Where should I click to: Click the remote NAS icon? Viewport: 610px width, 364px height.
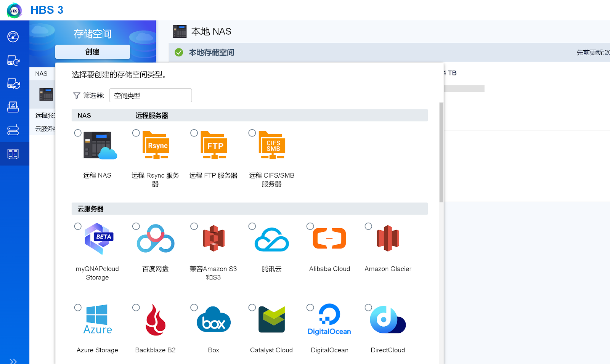100,145
